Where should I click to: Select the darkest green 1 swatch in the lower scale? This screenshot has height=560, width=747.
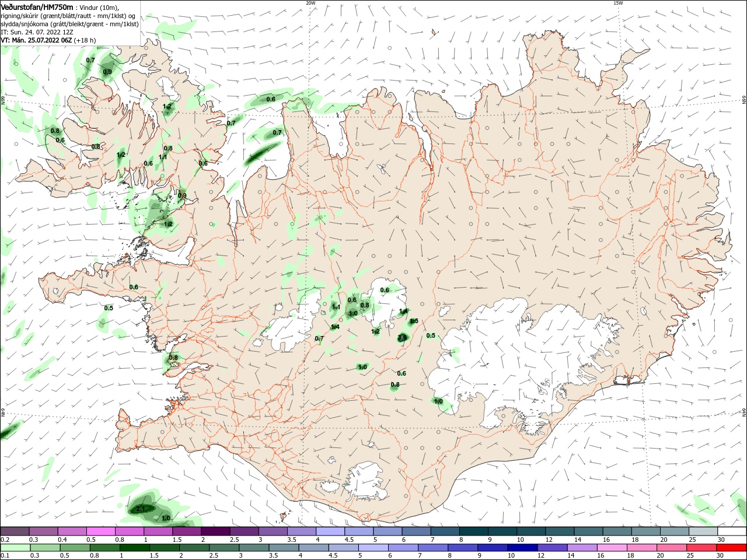[x=134, y=548]
